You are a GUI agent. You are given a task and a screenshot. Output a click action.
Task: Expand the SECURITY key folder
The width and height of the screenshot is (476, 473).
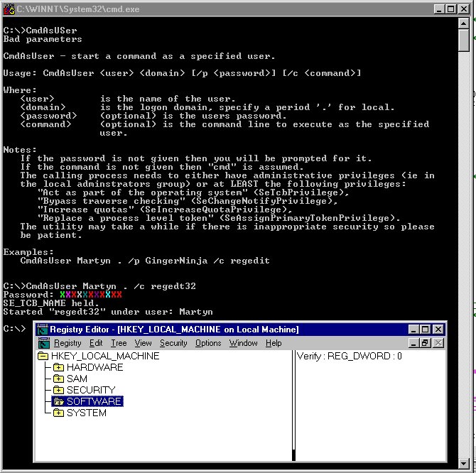pos(58,390)
